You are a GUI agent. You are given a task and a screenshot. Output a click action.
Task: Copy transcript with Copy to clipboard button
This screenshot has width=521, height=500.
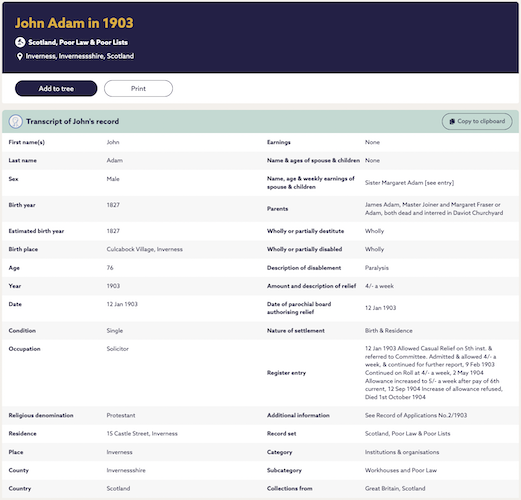[x=477, y=121]
